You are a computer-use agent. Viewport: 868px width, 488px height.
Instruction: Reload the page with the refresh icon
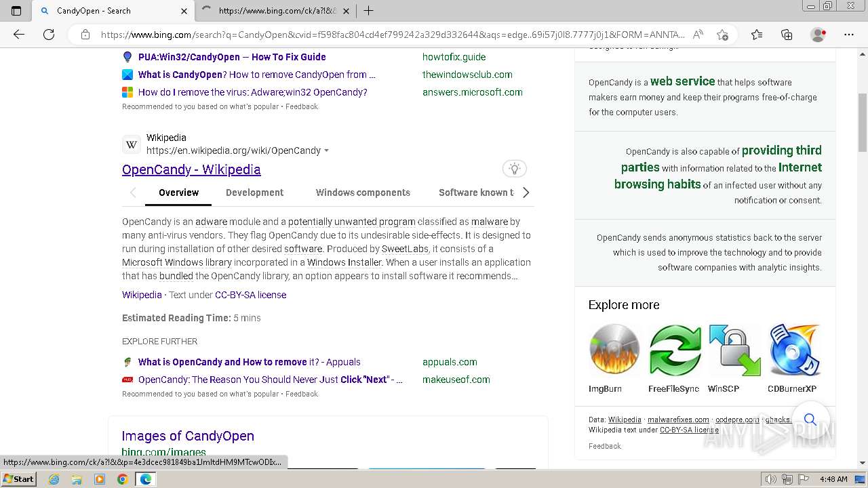click(x=49, y=35)
